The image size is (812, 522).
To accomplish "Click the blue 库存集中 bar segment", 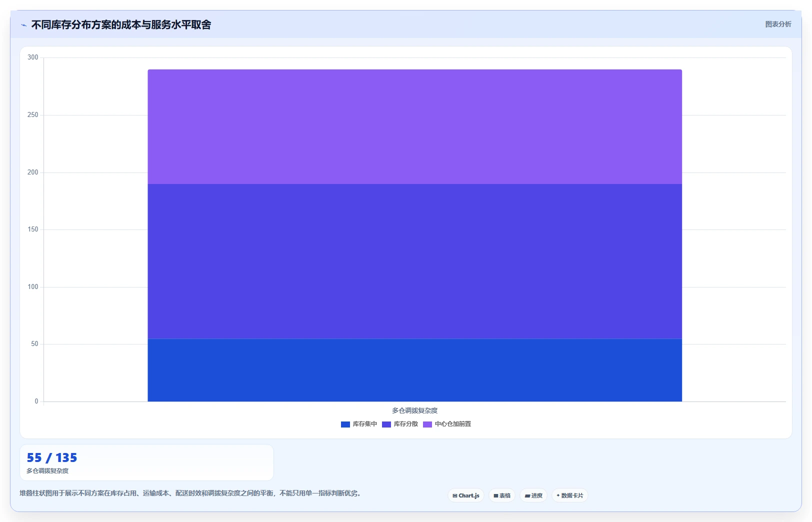I will [x=414, y=370].
